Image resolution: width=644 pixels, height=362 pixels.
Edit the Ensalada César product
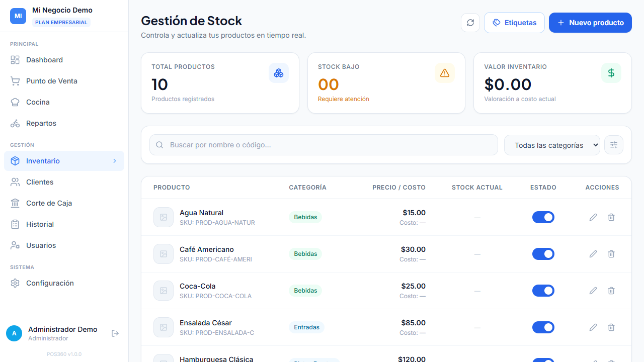tap(593, 327)
